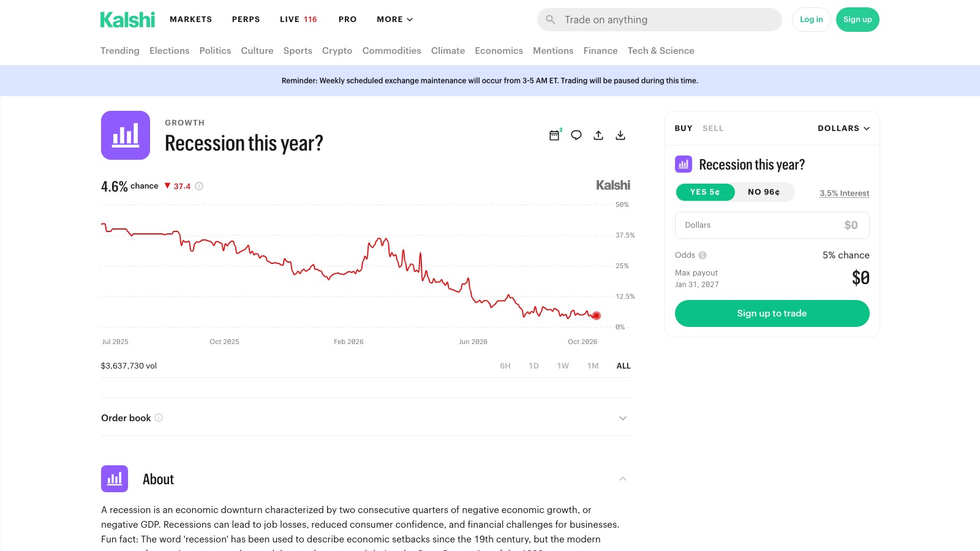Switch to the SELL side
The image size is (980, 551).
click(x=713, y=129)
